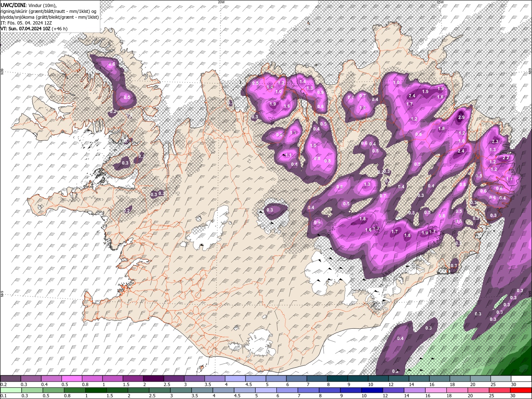Select the light pink rain swatch between 16 and 18
This screenshot has height=399, width=532.
click(436, 390)
